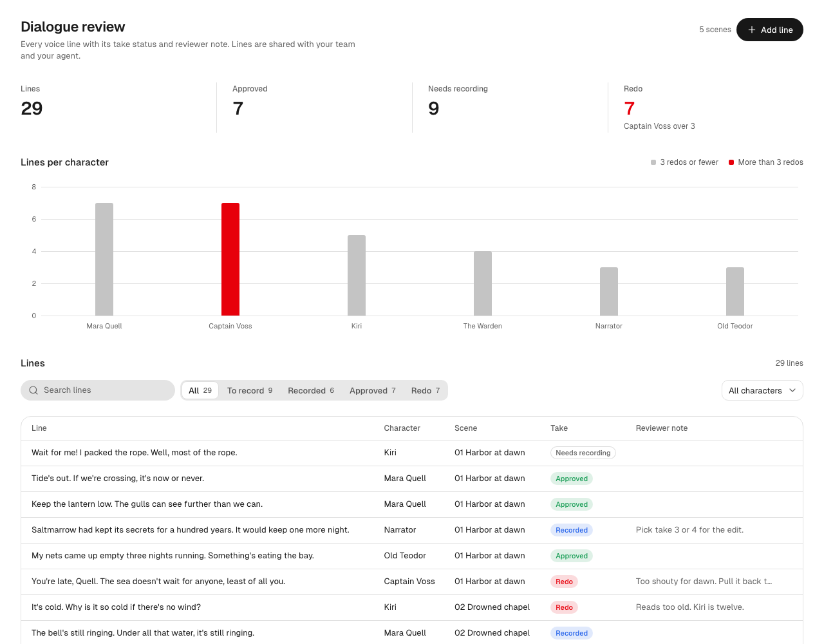Image resolution: width=824 pixels, height=644 pixels.
Task: Click the Scene column header
Action: click(x=466, y=428)
